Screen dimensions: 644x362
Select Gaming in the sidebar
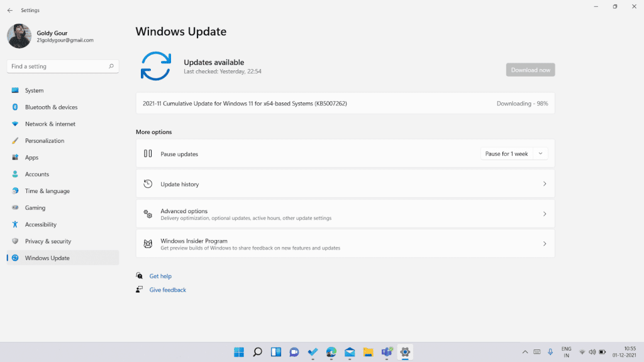click(x=63, y=207)
